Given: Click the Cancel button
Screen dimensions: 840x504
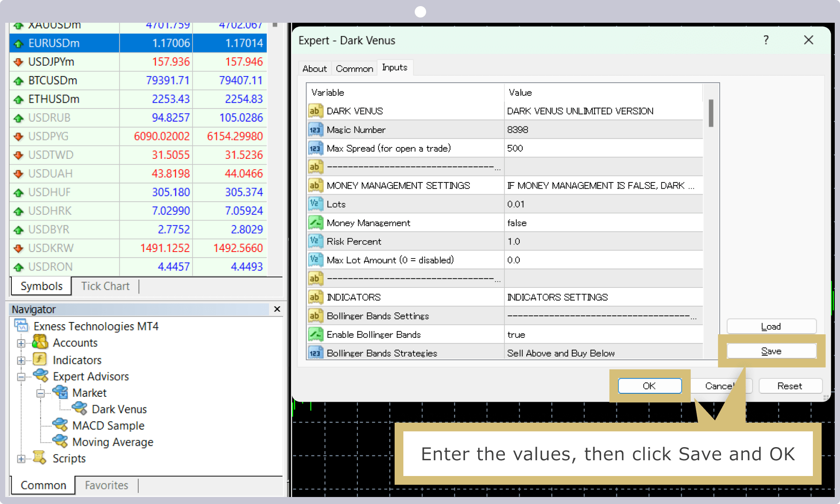Looking at the screenshot, I should pos(720,386).
